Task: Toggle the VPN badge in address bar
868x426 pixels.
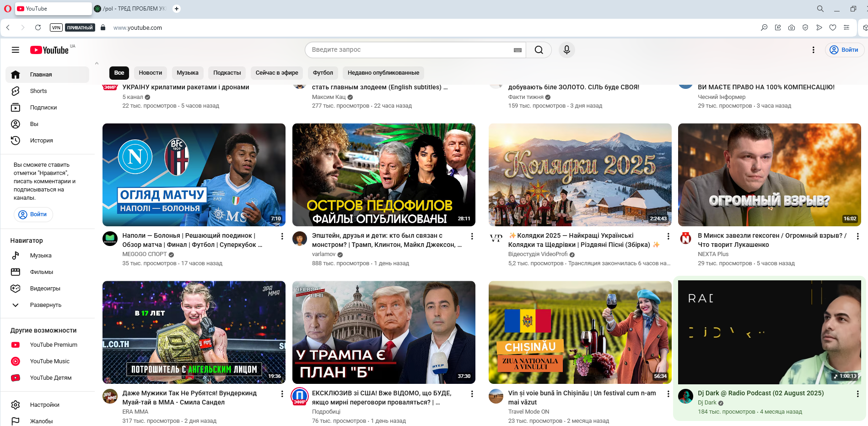Action: point(56,27)
